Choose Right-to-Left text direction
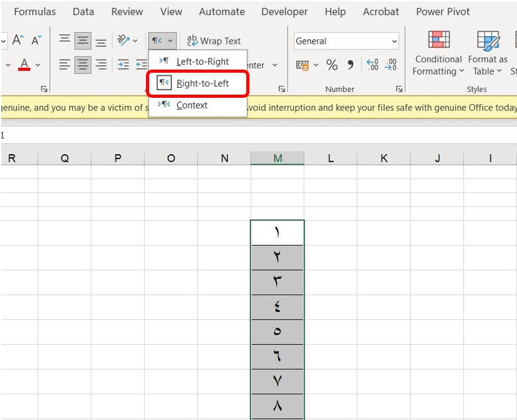 [198, 83]
